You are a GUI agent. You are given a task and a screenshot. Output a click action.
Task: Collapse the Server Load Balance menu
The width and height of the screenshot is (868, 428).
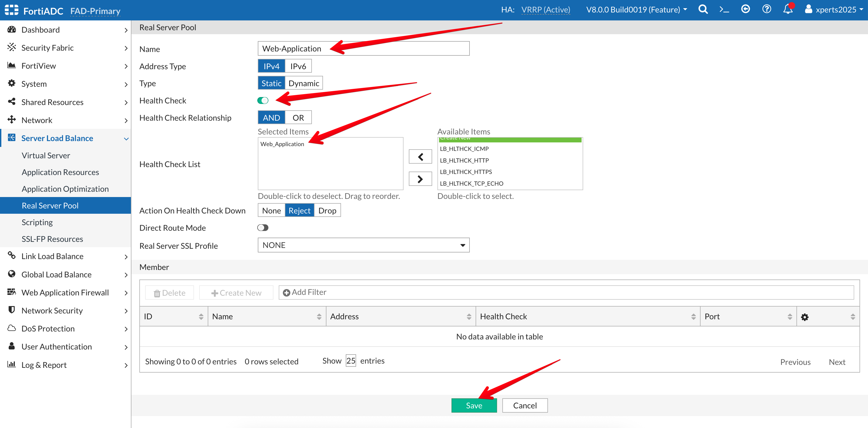click(126, 139)
